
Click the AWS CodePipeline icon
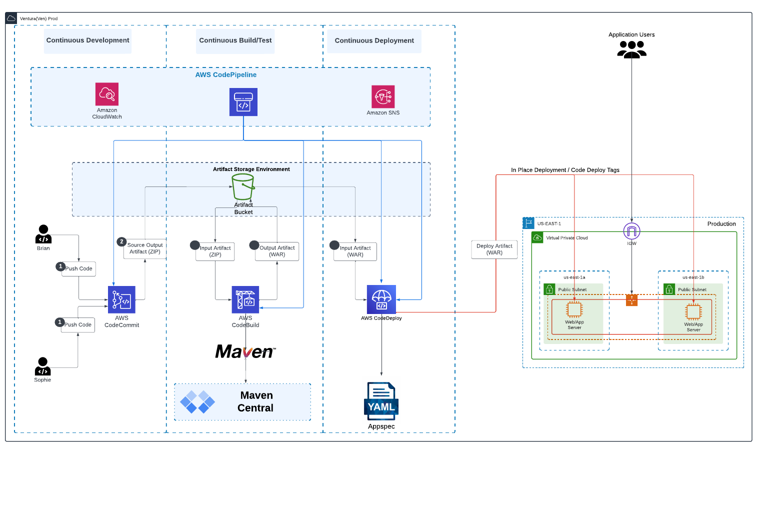coord(243,102)
